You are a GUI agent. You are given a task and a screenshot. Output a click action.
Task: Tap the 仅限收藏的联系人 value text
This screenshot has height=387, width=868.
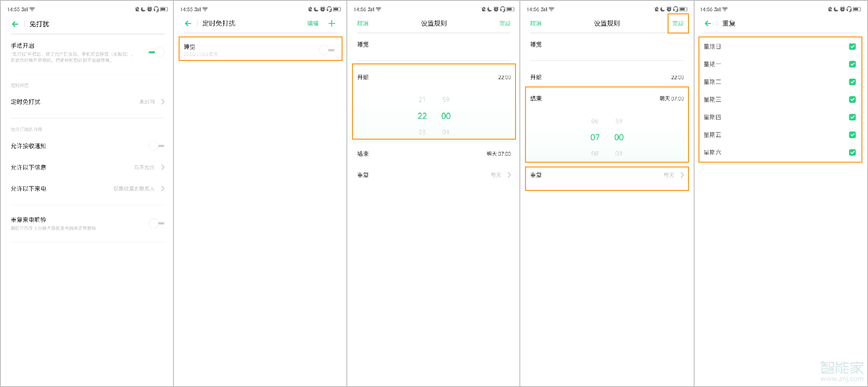click(134, 189)
